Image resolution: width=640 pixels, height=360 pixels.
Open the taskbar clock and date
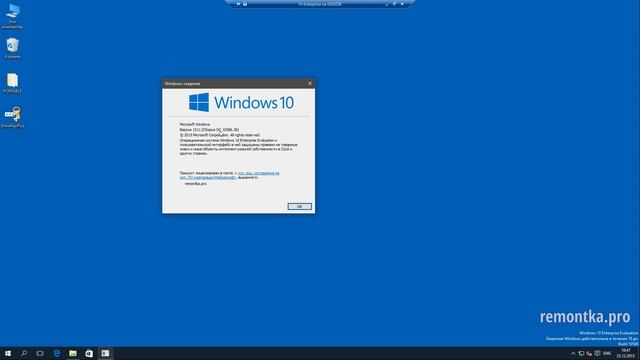click(625, 353)
